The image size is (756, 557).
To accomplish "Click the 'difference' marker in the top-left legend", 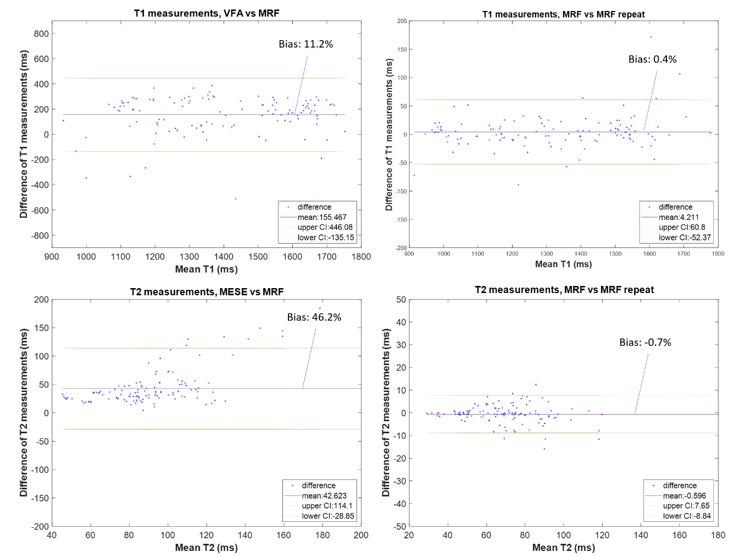I will click(288, 207).
